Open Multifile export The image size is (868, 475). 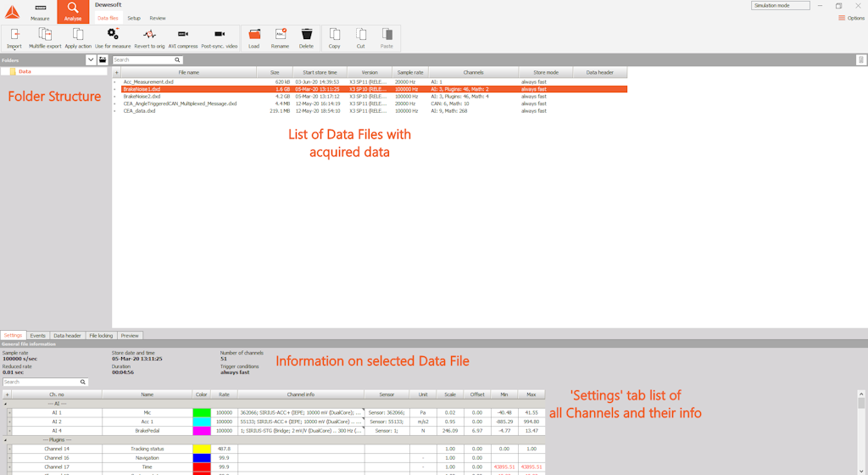[45, 38]
